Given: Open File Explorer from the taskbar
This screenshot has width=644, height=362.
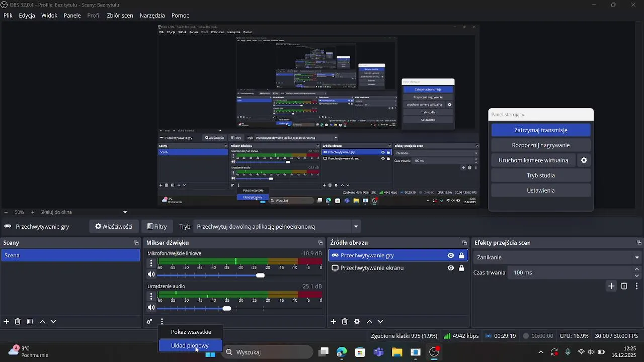Looking at the screenshot, I should pos(397,352).
